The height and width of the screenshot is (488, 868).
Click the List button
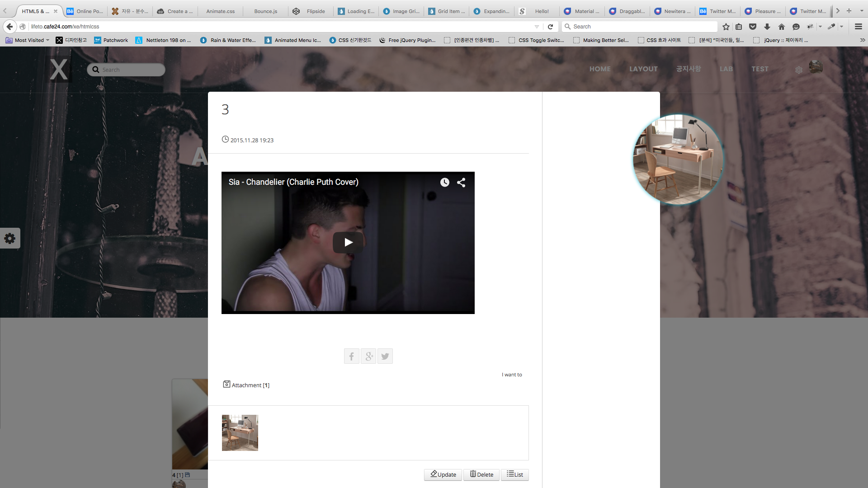pyautogui.click(x=514, y=474)
